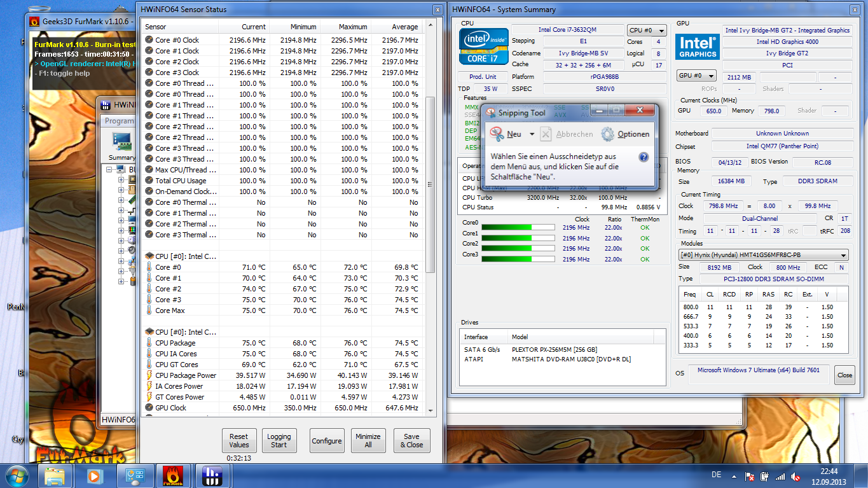Select the Total CPU Usage sensor row
Screen dimensions: 868x488
point(282,181)
